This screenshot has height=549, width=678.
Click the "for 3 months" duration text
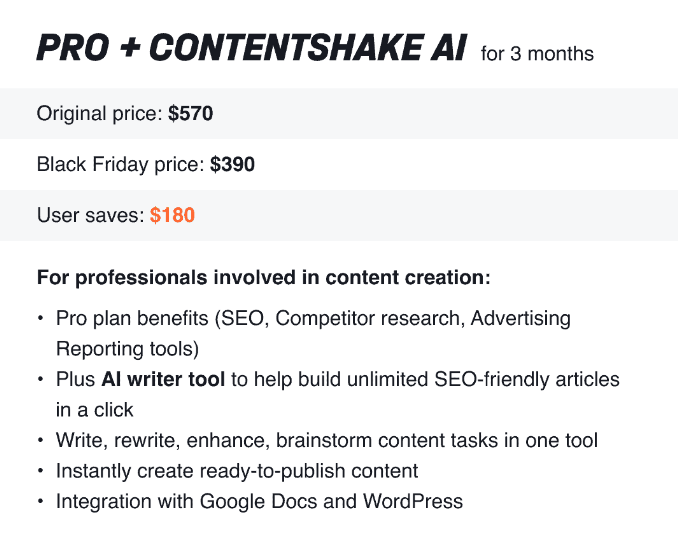pyautogui.click(x=537, y=53)
